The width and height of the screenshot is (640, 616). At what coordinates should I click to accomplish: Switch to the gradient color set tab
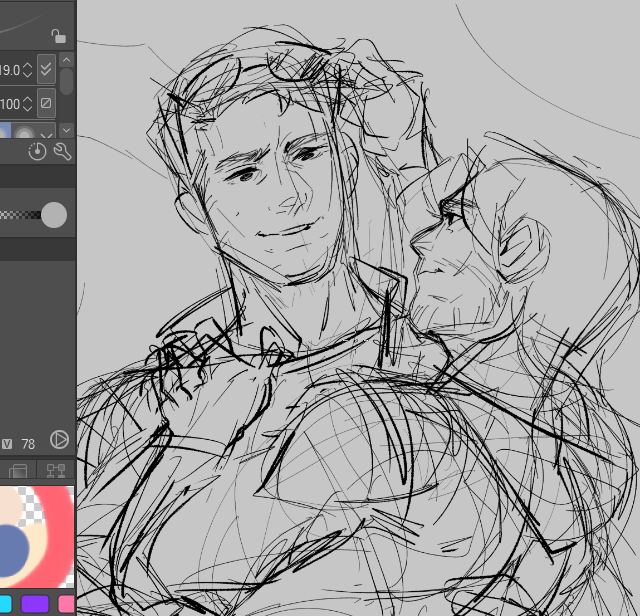tap(18, 470)
